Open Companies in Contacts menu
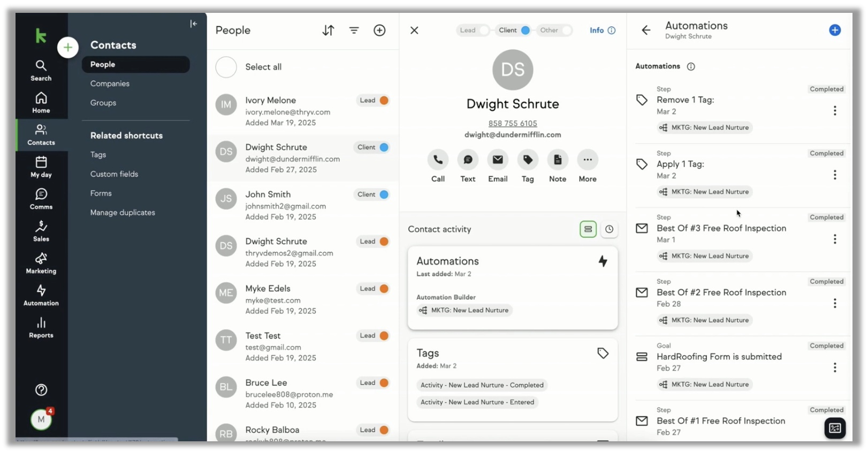Image resolution: width=868 pixels, height=452 pixels. pyautogui.click(x=110, y=84)
